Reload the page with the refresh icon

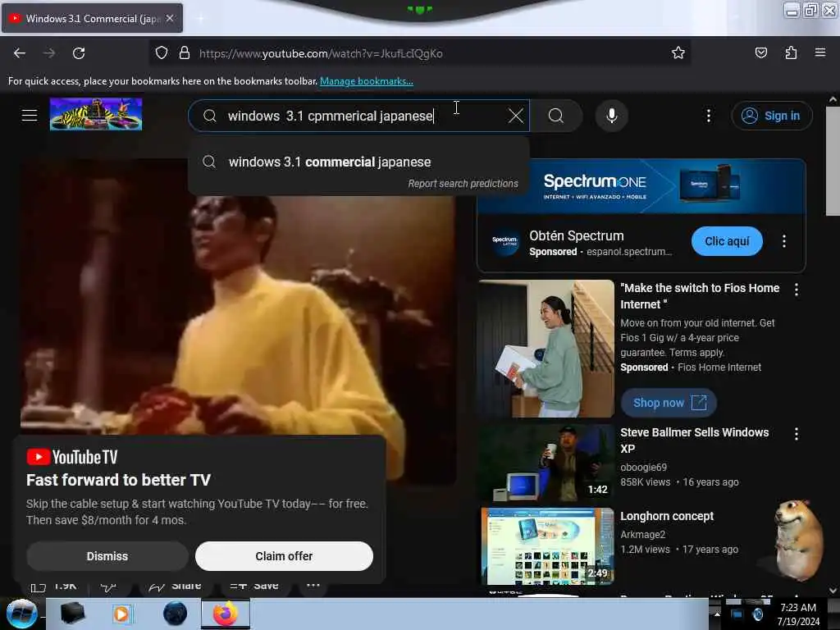tap(79, 53)
